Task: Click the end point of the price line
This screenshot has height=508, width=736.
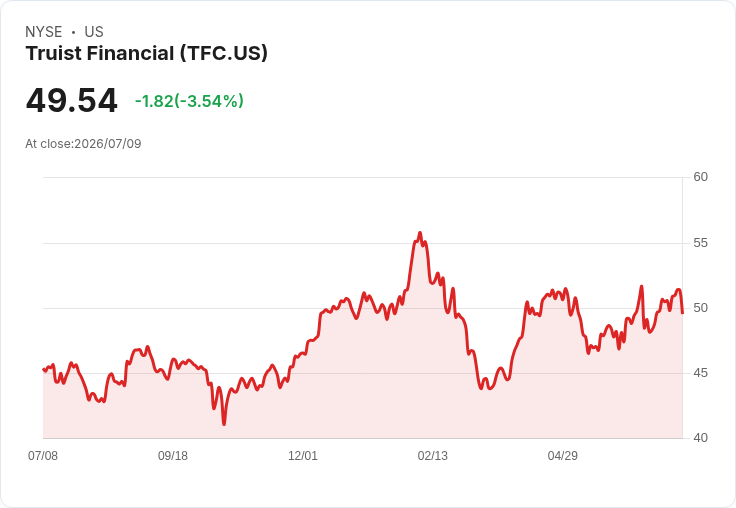Action: coord(682,313)
